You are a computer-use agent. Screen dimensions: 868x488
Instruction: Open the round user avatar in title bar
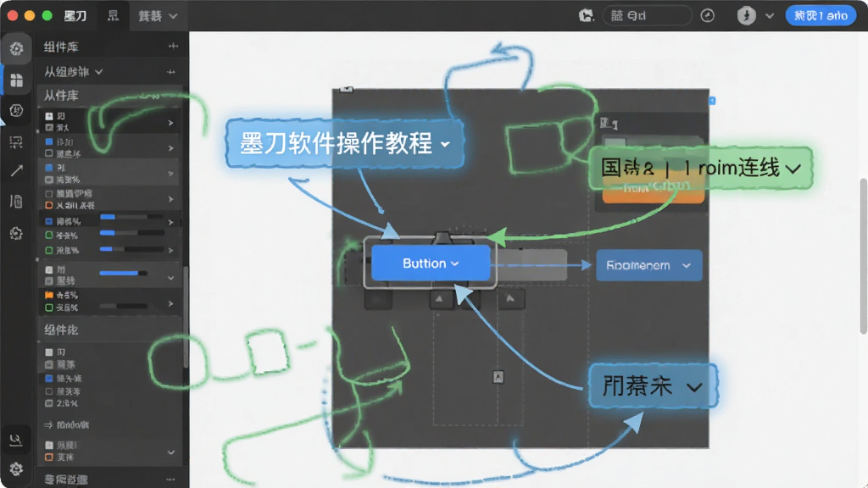746,15
